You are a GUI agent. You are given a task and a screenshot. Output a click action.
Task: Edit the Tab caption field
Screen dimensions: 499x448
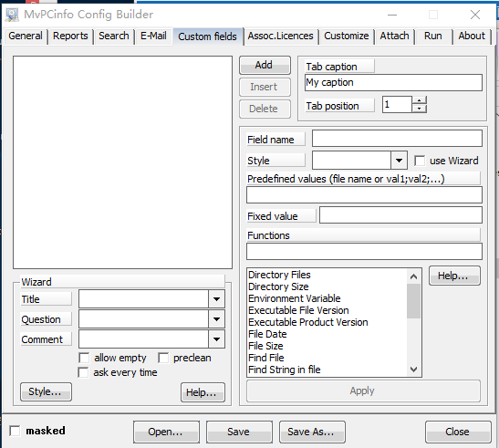[x=393, y=83]
